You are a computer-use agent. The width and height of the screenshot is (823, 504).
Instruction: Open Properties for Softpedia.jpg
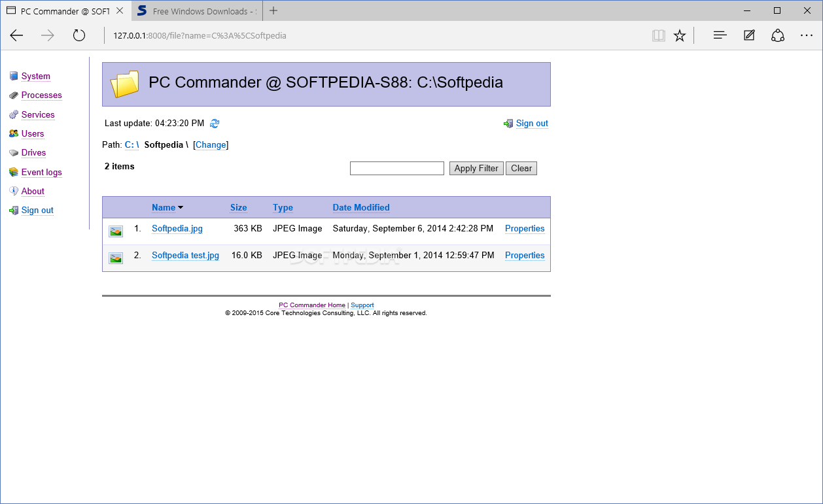[525, 229]
